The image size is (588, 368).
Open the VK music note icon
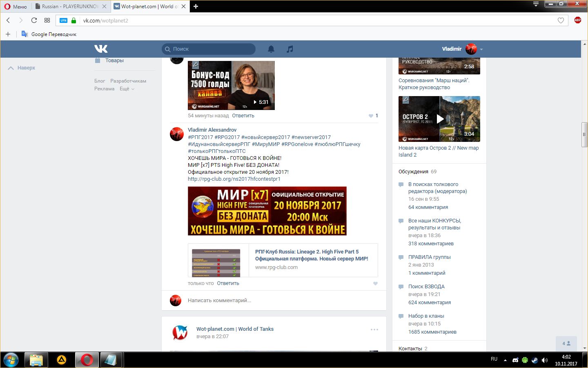(x=290, y=49)
